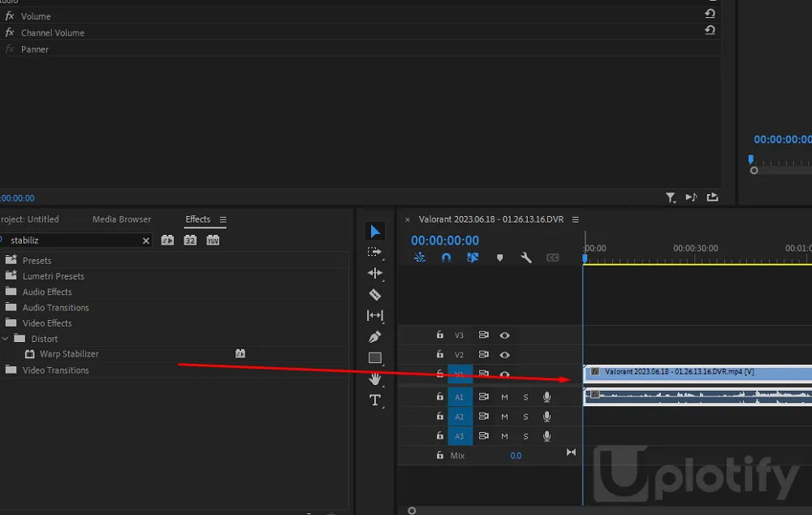This screenshot has height=515, width=812.
Task: Toggle the Volume fx switch
Action: (9, 16)
